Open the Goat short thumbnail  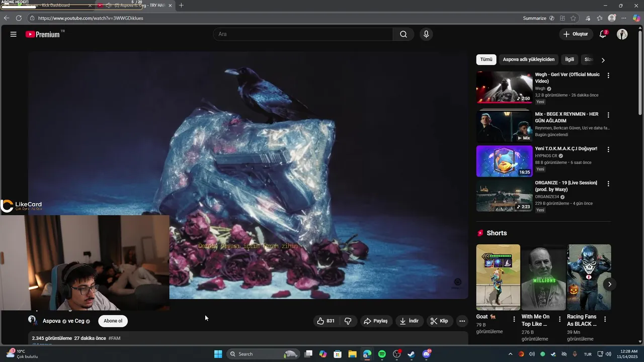[498, 277]
